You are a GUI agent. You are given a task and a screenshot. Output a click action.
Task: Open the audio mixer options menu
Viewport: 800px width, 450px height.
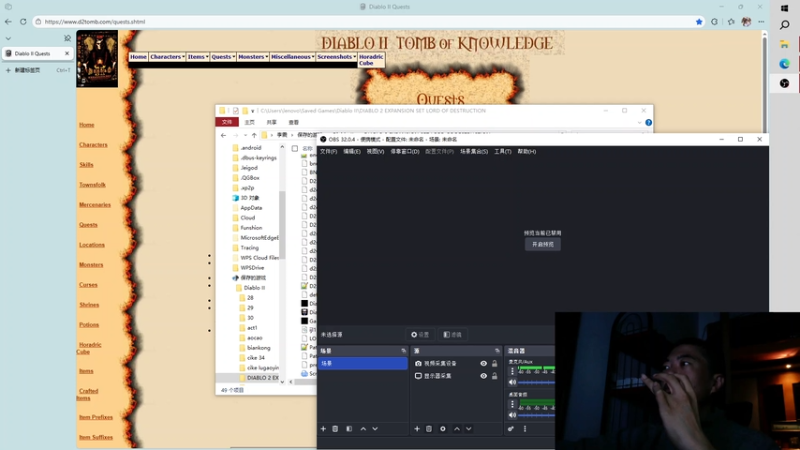524,429
